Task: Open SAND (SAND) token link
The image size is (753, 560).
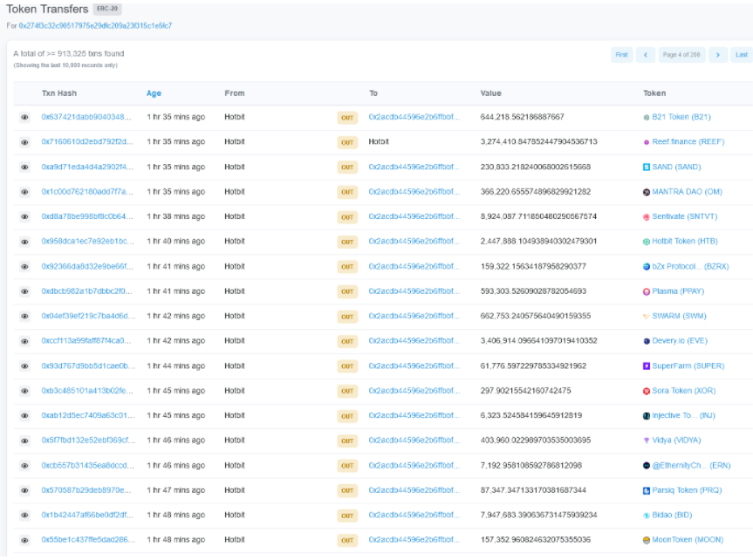Action: click(676, 167)
